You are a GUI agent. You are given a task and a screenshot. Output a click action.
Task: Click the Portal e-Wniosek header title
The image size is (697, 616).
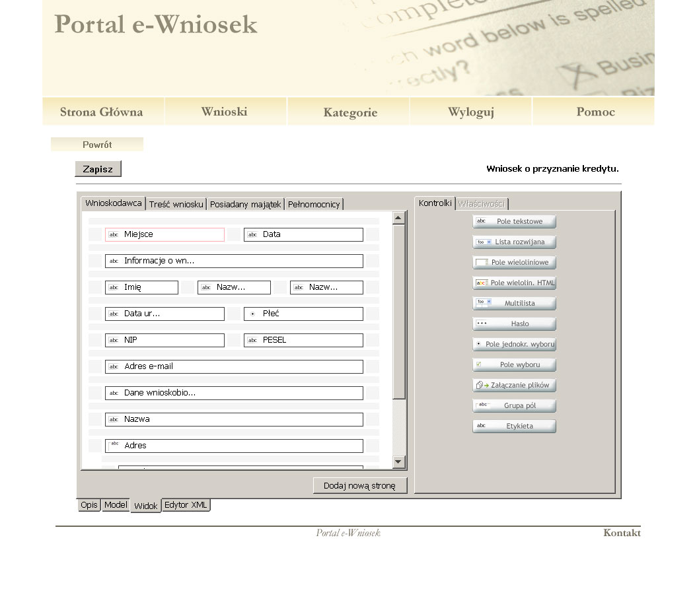155,24
